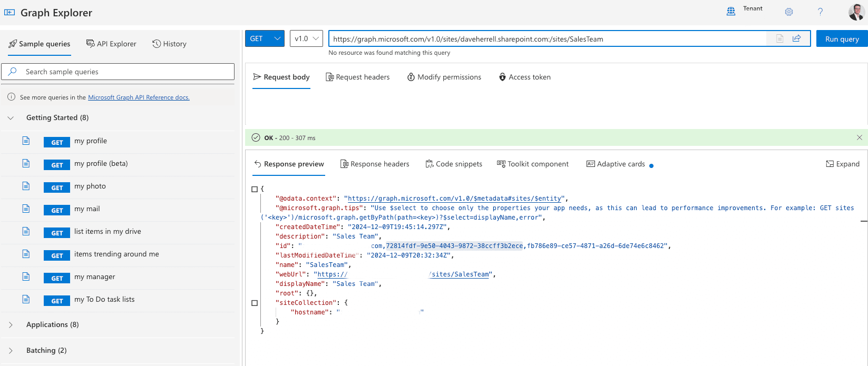Run the my profile GET sample query
This screenshot has height=366, width=868.
coord(57,142)
